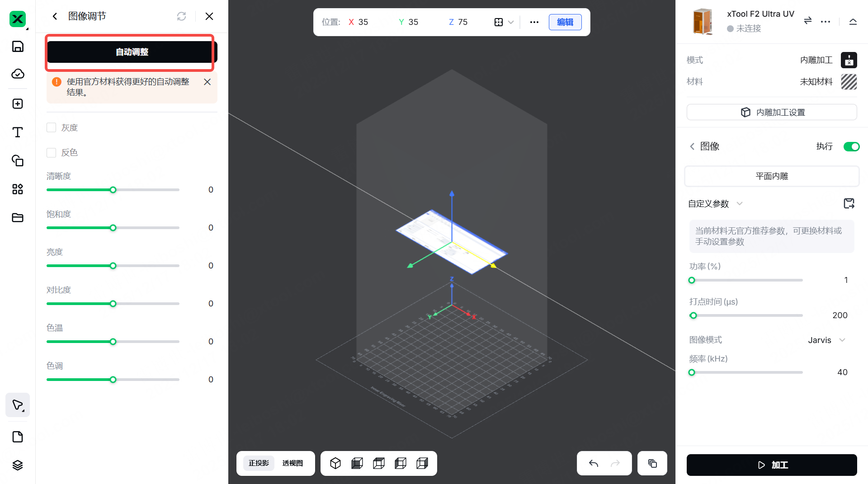Open the shapes tool
The image size is (868, 484).
18,160
